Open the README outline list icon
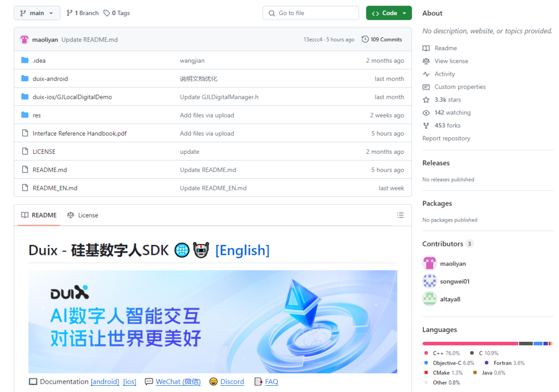This screenshot has height=392, width=559. [400, 215]
